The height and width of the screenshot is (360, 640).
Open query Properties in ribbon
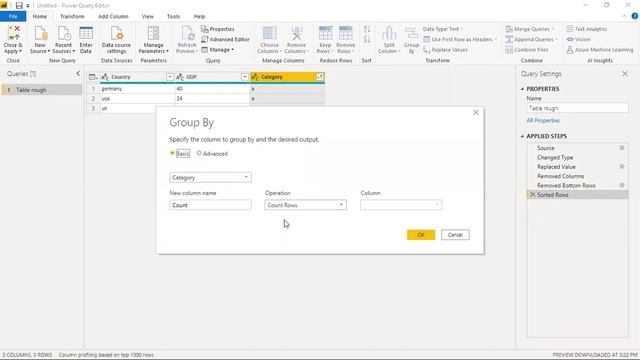click(x=218, y=29)
